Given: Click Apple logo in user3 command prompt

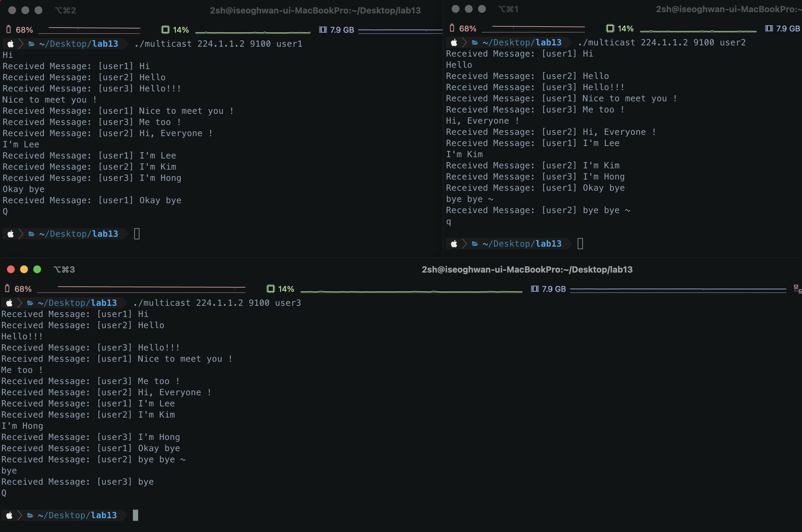Looking at the screenshot, I should (10, 302).
